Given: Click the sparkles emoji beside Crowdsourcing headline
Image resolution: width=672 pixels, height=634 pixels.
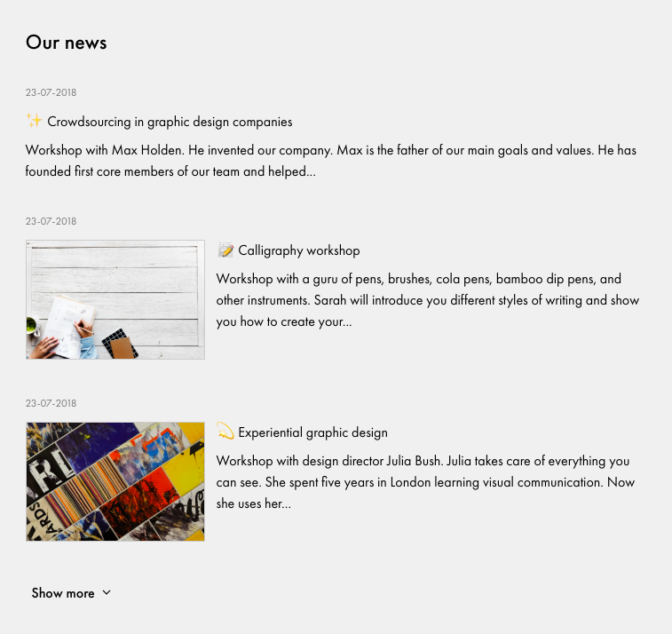Looking at the screenshot, I should tap(34, 121).
